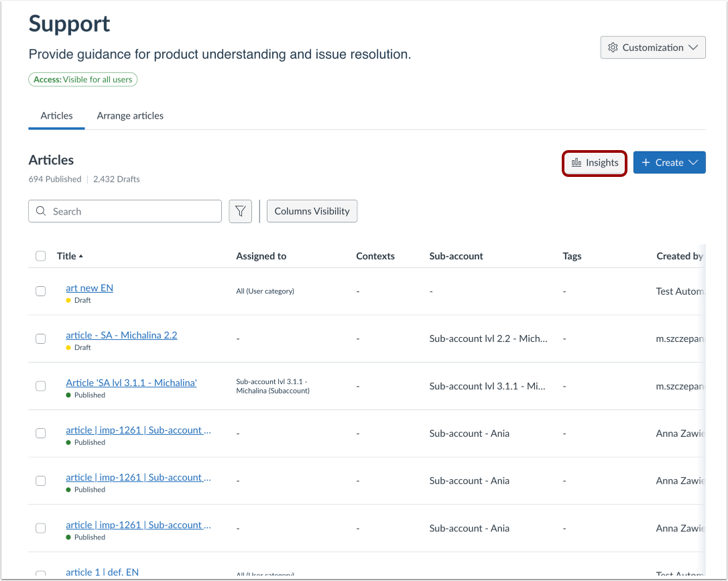Click the bar chart icon on the Insights button
Image resolution: width=728 pixels, height=581 pixels.
click(x=578, y=162)
